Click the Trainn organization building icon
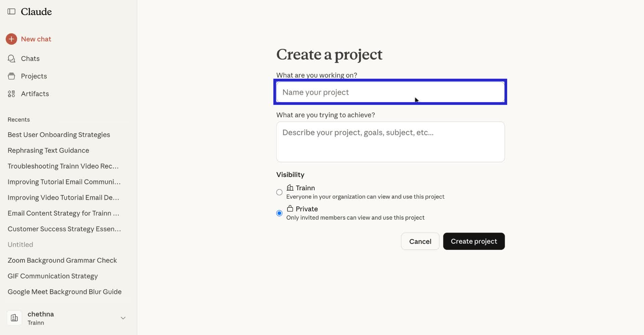Image resolution: width=644 pixels, height=335 pixels. (290, 188)
